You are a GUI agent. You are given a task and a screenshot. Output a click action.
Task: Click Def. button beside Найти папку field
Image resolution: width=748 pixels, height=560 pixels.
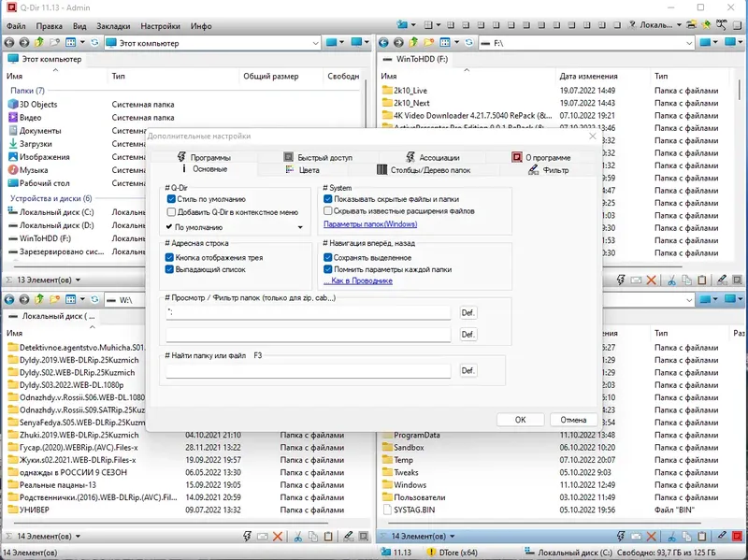pyautogui.click(x=467, y=370)
